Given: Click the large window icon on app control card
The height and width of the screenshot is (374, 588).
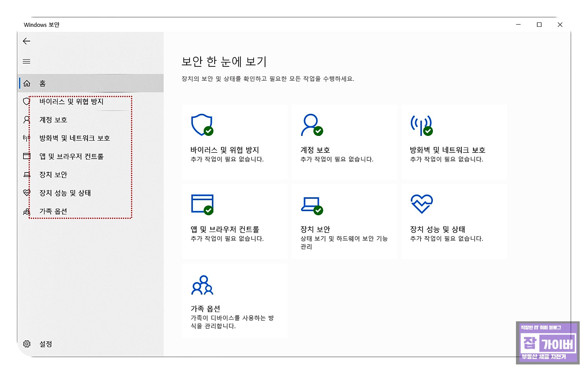Looking at the screenshot, I should [202, 204].
